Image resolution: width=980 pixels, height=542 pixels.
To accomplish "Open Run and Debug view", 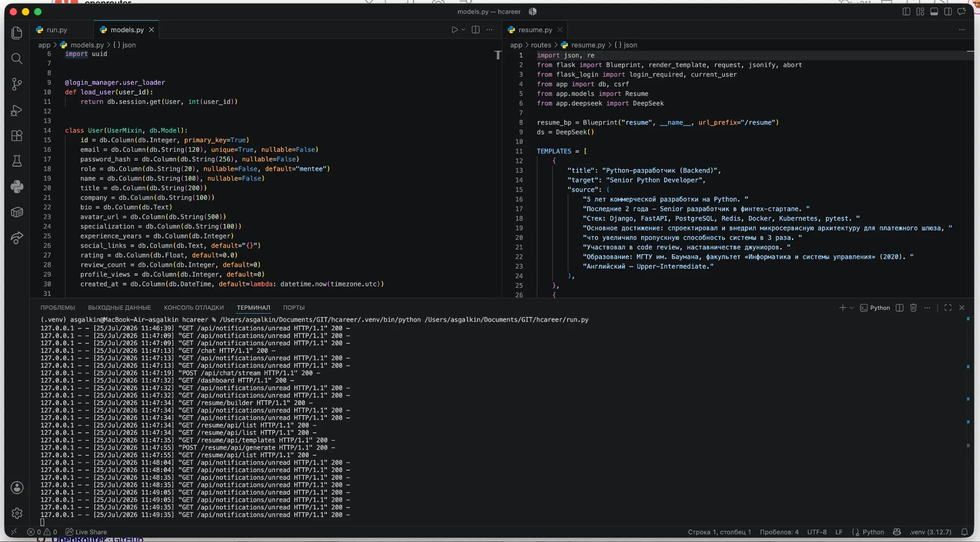I will 17,111.
